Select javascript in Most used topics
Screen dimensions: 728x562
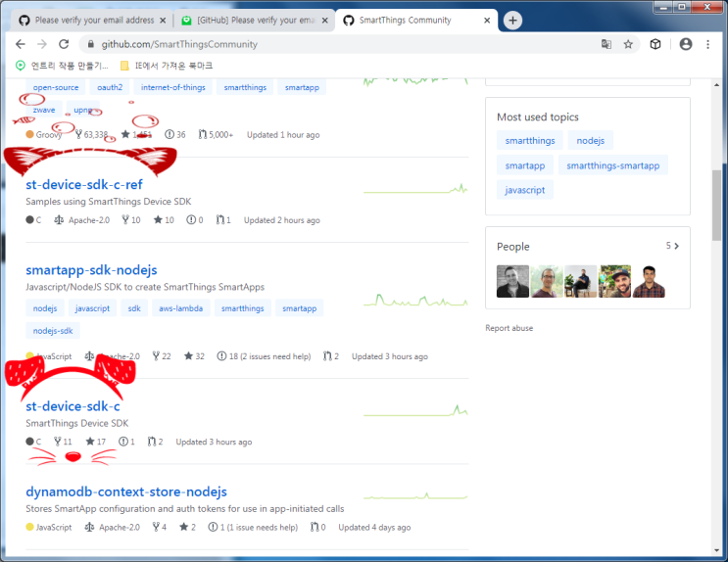(x=524, y=190)
